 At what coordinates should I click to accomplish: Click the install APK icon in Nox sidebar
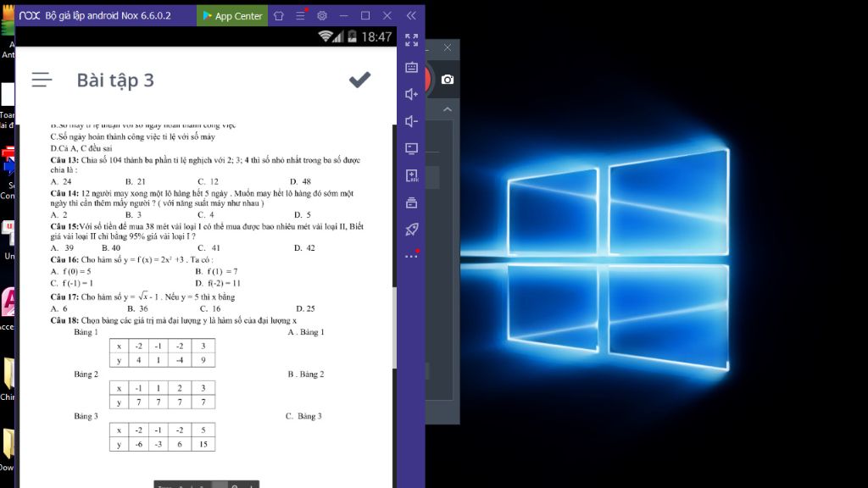click(x=411, y=175)
